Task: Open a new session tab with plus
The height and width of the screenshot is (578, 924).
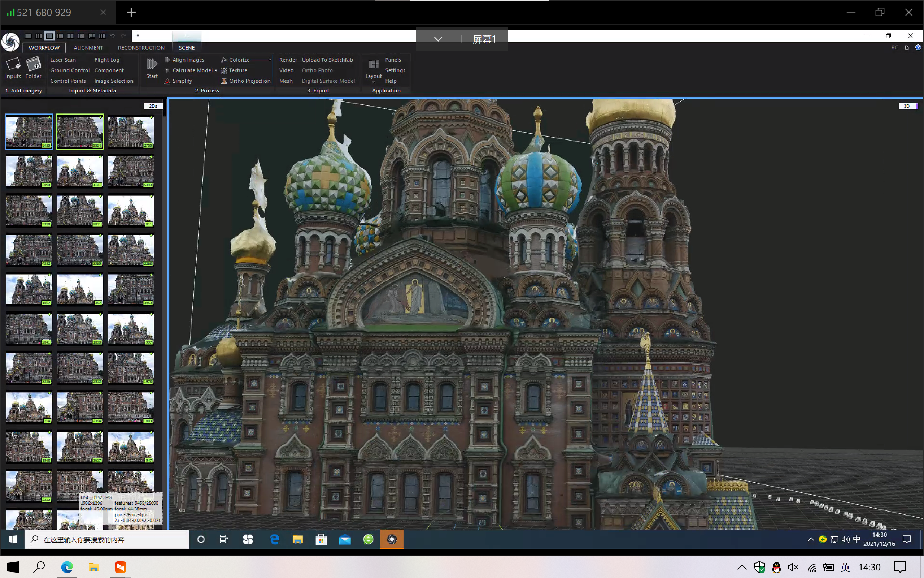Action: click(x=131, y=13)
